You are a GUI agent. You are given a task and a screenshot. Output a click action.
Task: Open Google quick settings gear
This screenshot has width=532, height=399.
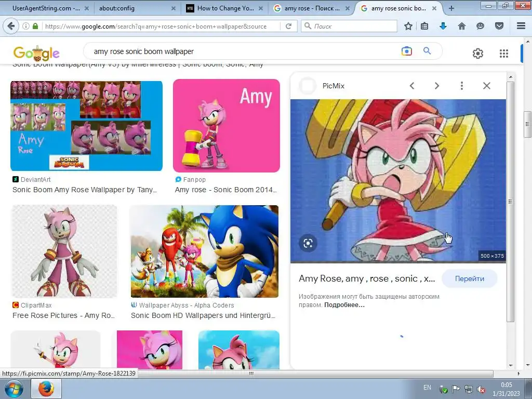pos(478,54)
